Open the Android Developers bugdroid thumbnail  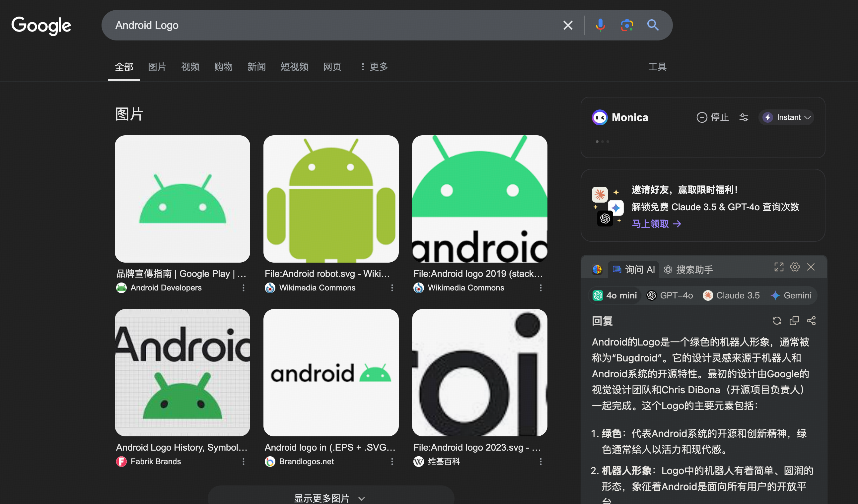point(182,199)
